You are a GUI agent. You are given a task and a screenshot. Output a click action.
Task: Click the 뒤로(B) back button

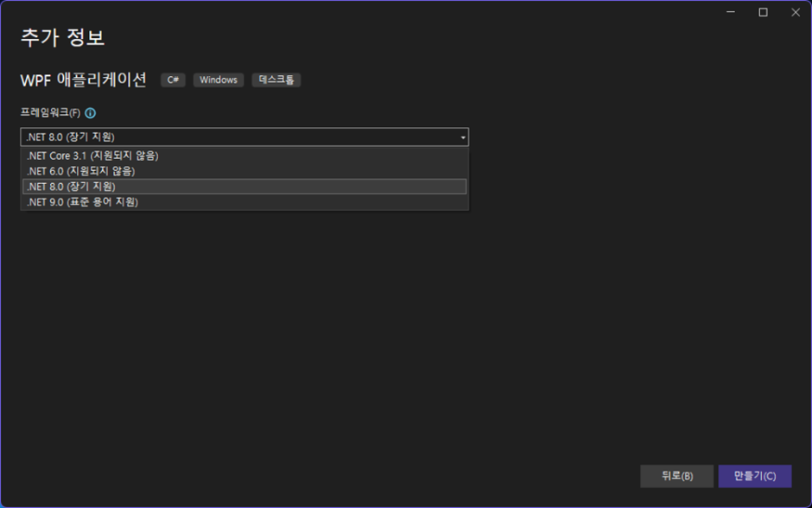(x=676, y=476)
